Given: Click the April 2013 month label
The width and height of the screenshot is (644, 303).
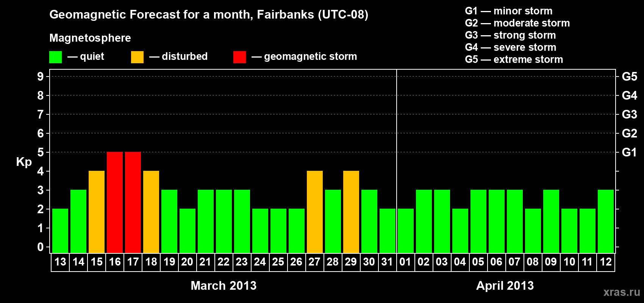Looking at the screenshot, I should coord(505,286).
